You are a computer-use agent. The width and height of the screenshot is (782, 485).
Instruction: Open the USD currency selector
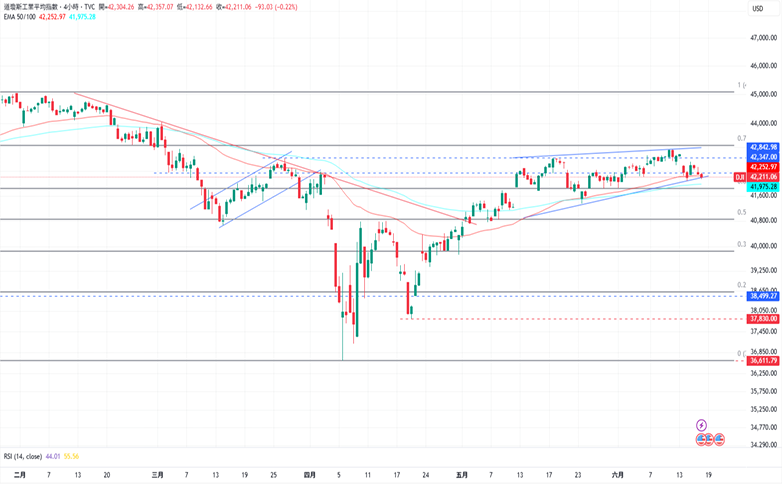click(758, 8)
